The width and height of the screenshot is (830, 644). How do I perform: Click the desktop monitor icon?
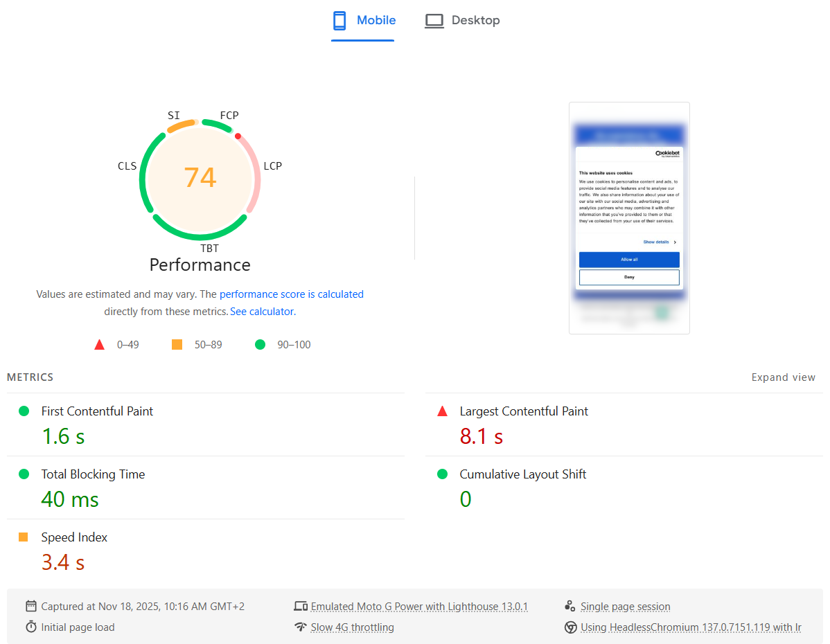click(434, 21)
